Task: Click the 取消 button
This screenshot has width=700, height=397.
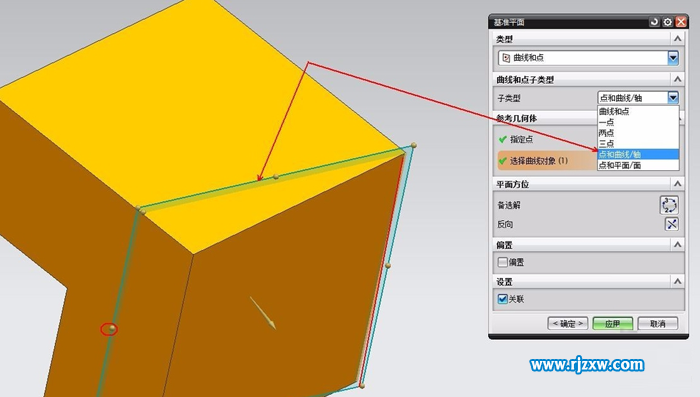Action: (658, 323)
